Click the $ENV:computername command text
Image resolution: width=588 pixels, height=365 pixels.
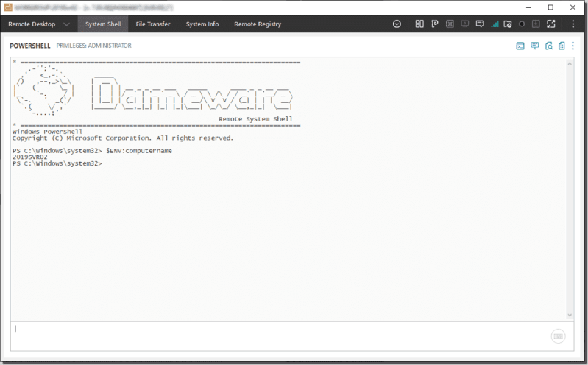pos(139,151)
